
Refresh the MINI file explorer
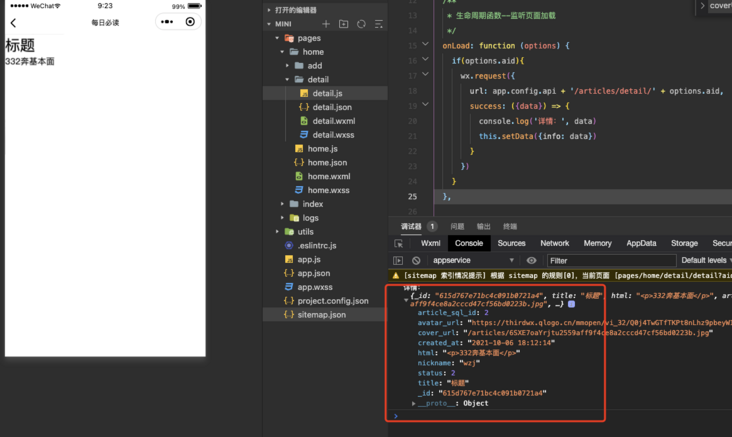click(x=361, y=24)
